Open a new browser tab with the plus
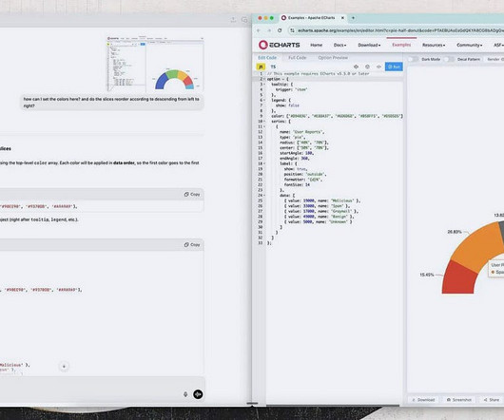The height and width of the screenshot is (420, 504). point(353,18)
